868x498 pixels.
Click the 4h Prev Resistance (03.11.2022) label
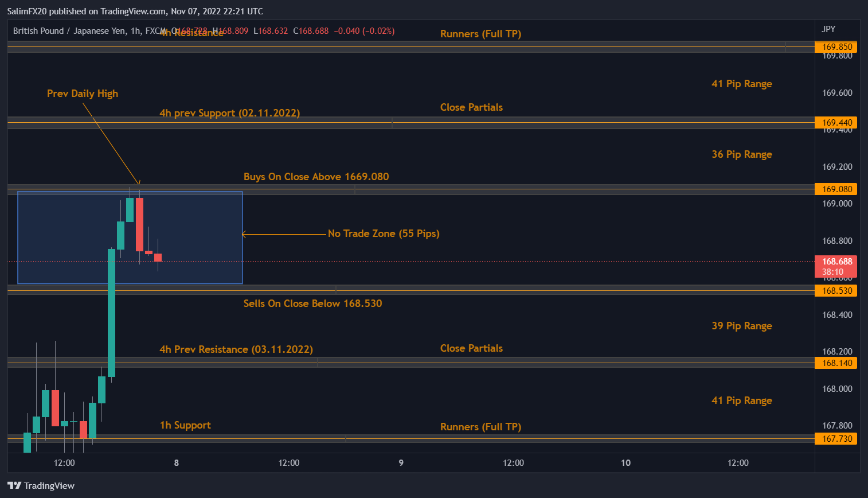click(236, 349)
